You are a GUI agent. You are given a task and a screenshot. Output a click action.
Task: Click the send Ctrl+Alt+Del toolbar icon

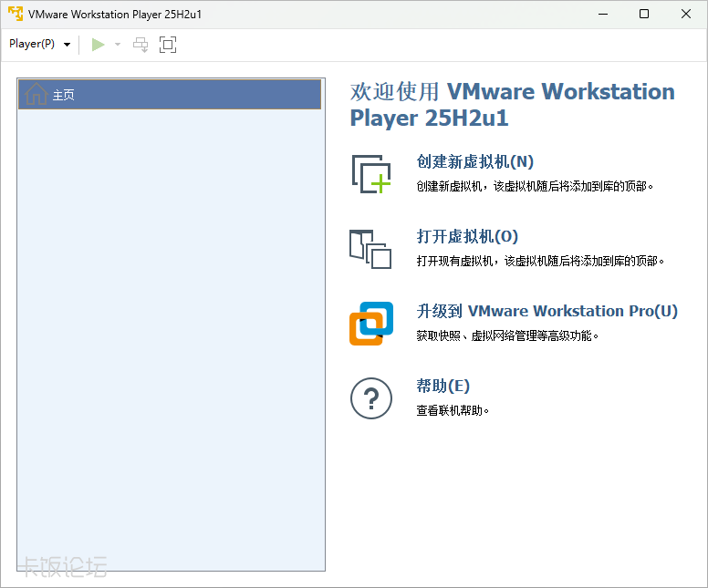141,44
